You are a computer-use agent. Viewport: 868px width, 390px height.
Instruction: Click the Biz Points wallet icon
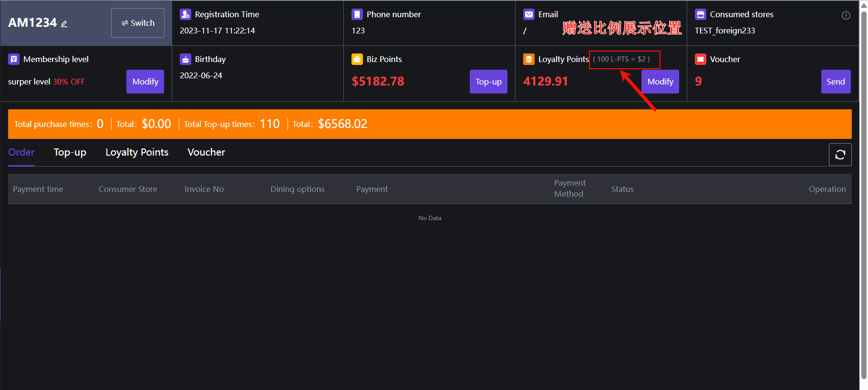coord(357,59)
